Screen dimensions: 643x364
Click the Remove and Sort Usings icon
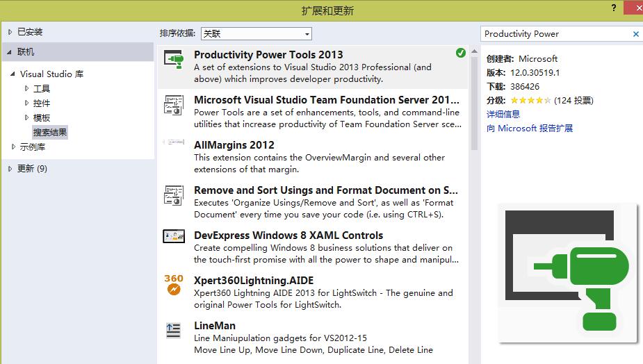[x=174, y=195]
